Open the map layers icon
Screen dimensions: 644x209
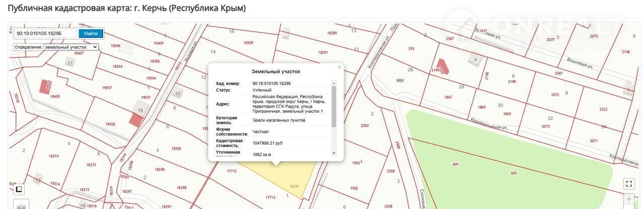[21, 205]
